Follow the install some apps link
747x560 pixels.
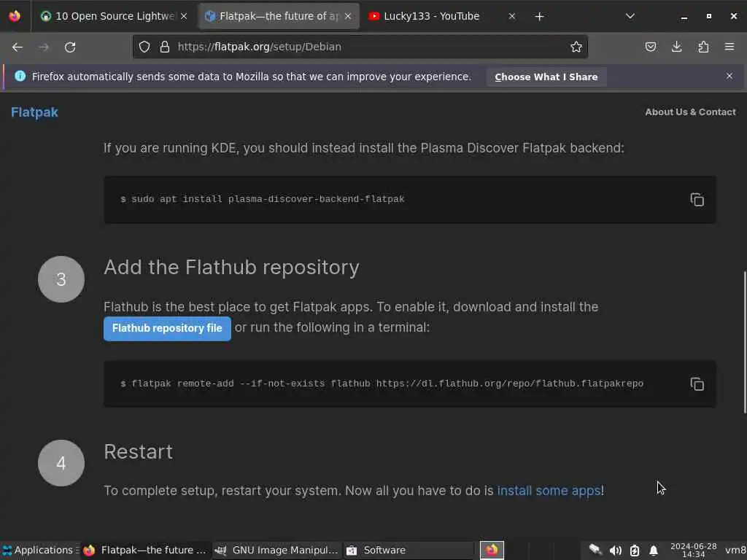549,491
